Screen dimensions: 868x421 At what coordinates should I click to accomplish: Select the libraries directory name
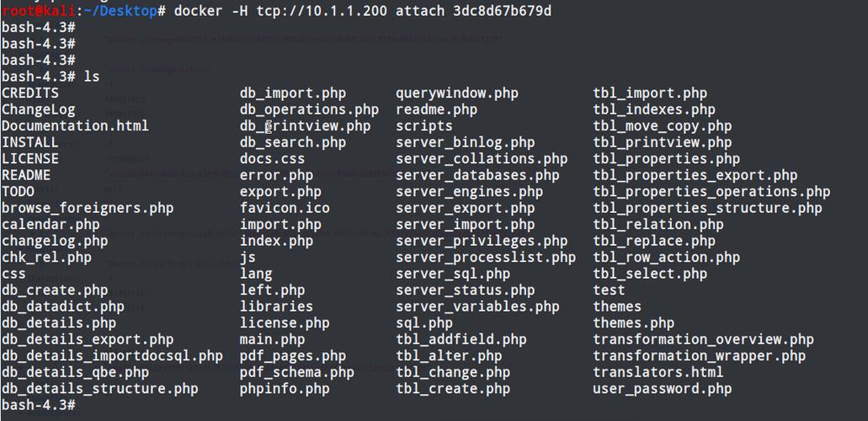(x=276, y=306)
